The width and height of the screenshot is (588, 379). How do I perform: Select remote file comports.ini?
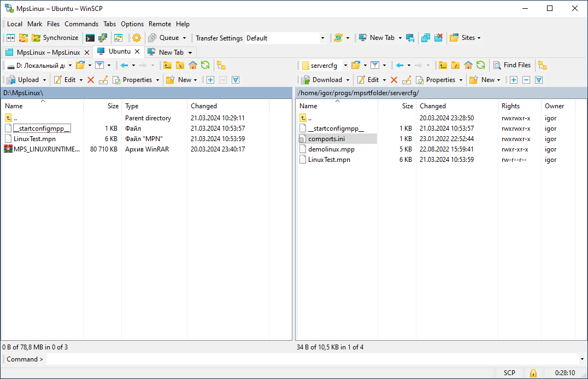[x=326, y=139]
